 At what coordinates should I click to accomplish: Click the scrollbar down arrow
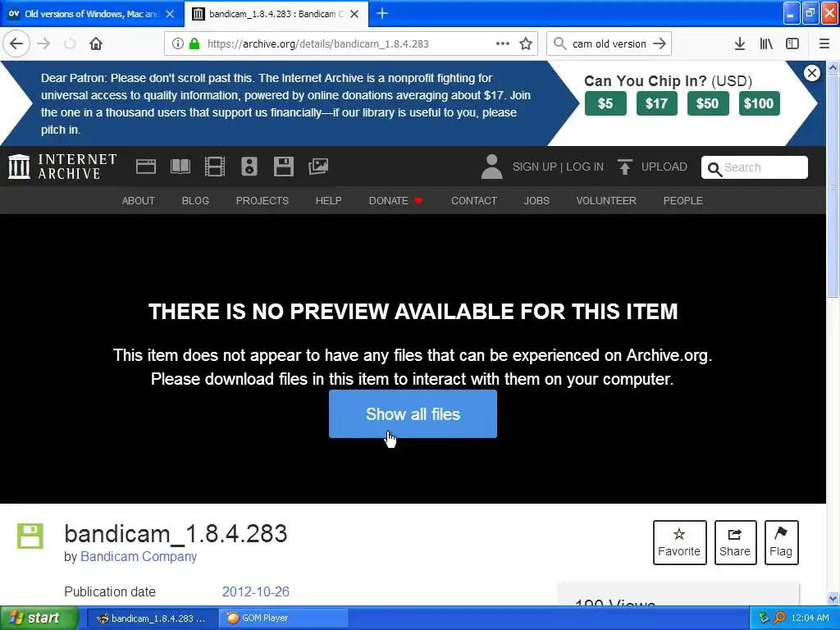point(833,598)
